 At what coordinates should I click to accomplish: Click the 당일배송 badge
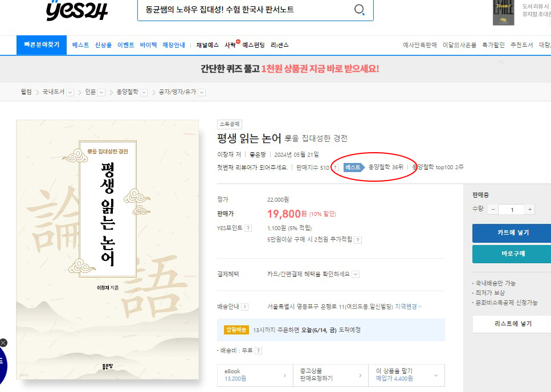(236, 330)
